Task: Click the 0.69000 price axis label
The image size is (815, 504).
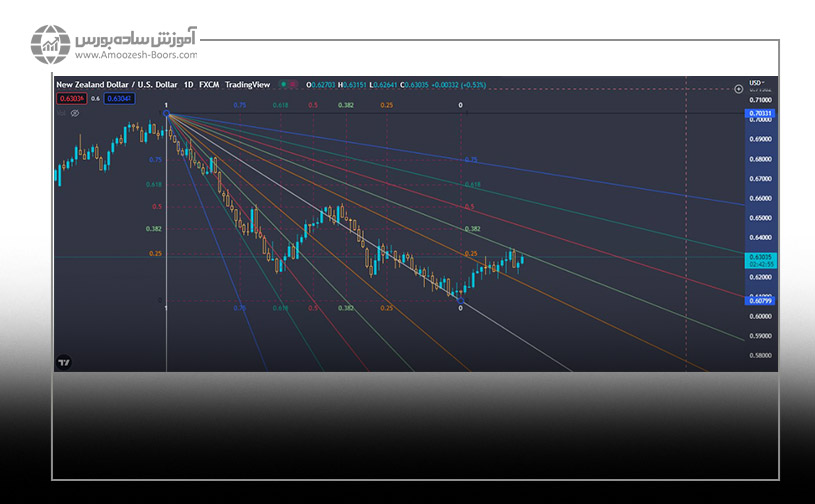Action: pos(760,139)
